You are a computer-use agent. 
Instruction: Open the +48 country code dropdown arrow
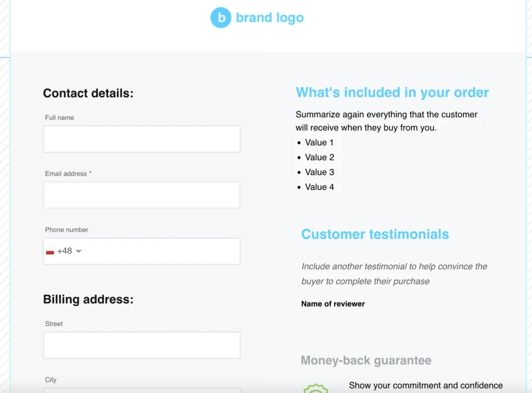pyautogui.click(x=79, y=252)
